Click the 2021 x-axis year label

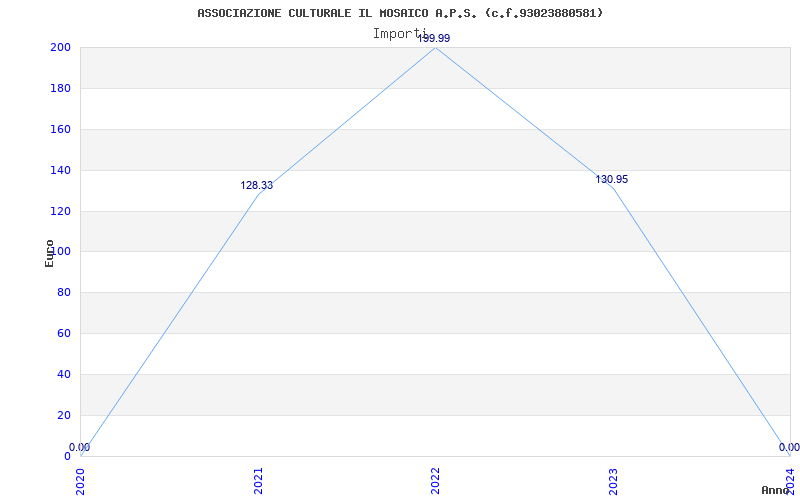[258, 481]
